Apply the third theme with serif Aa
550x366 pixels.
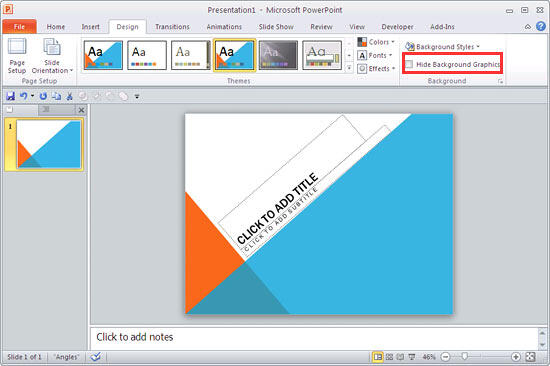pyautogui.click(x=190, y=55)
